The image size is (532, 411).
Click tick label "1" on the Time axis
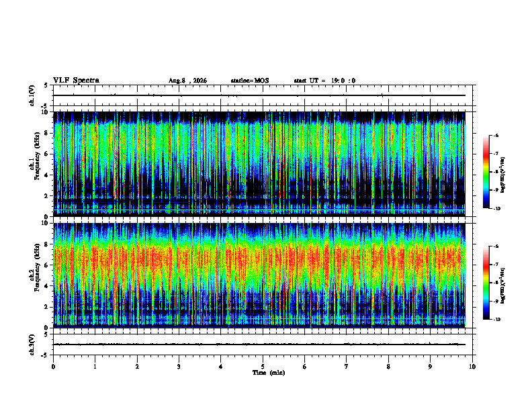click(95, 367)
